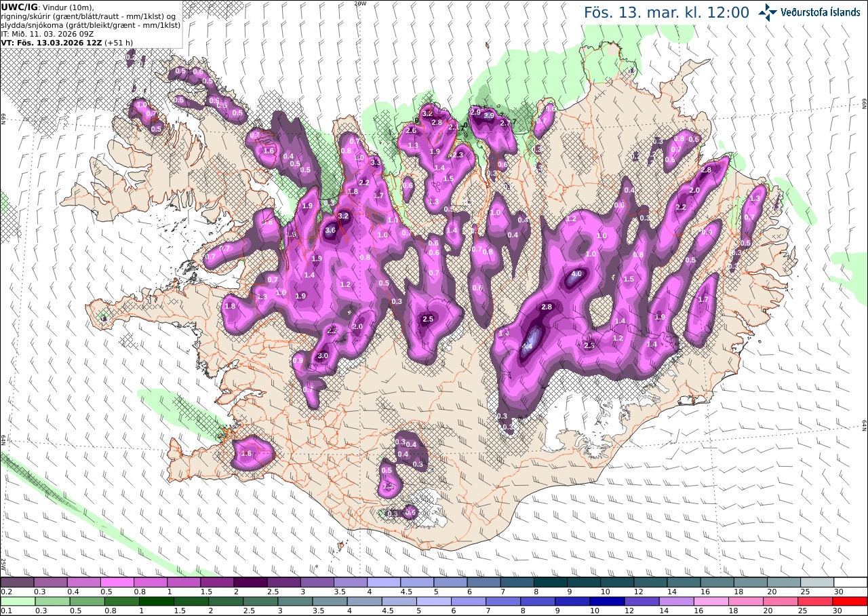Click the 3.3 snowfall value on the map
868x616 pixels.
376,163
